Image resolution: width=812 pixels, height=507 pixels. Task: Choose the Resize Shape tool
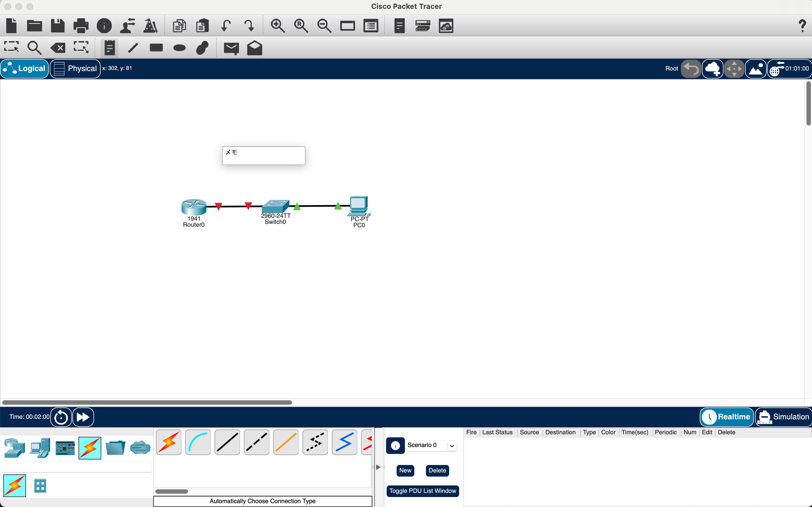pyautogui.click(x=81, y=47)
